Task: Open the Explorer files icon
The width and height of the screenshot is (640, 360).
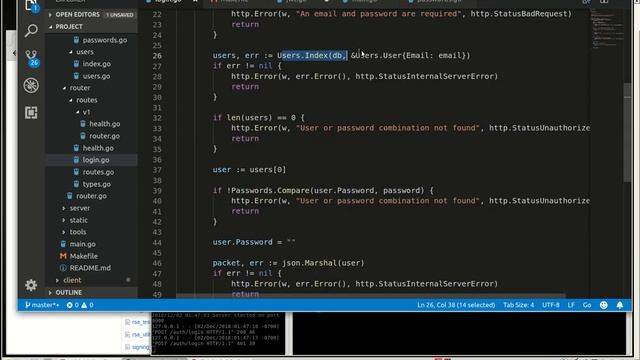Action: pyautogui.click(x=31, y=5)
